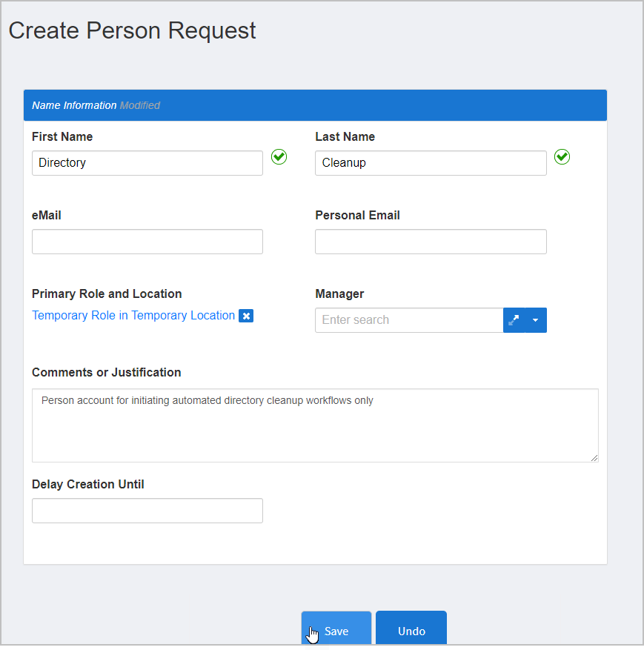Click the Last Name validation checkmark icon
The width and height of the screenshot is (644, 650).
click(562, 156)
